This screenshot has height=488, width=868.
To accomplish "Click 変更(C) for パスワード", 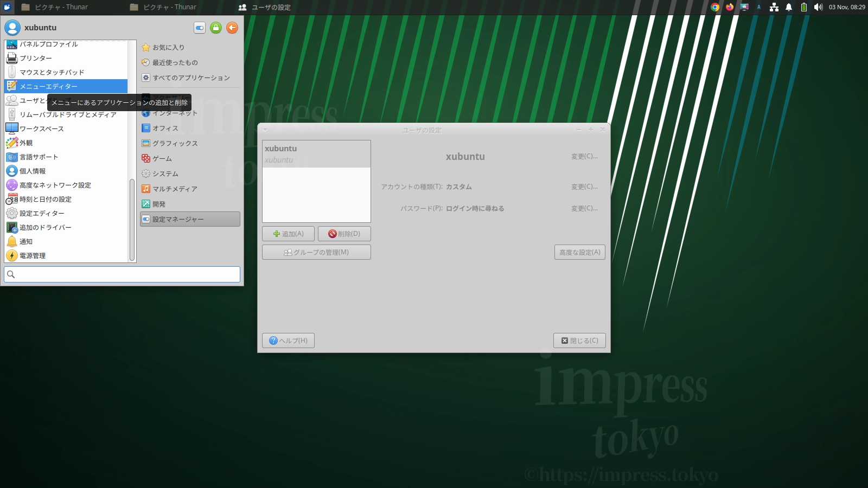I will coord(584,208).
